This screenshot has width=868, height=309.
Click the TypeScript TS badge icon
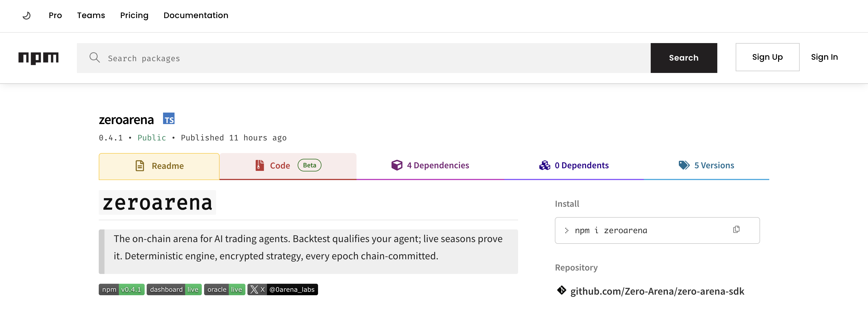tap(169, 119)
